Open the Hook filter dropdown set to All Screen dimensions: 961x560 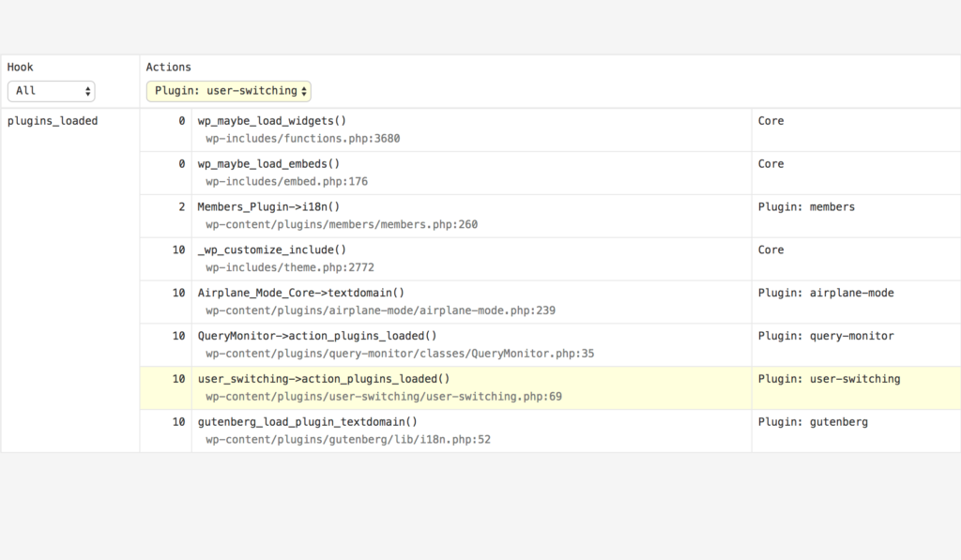coord(52,91)
